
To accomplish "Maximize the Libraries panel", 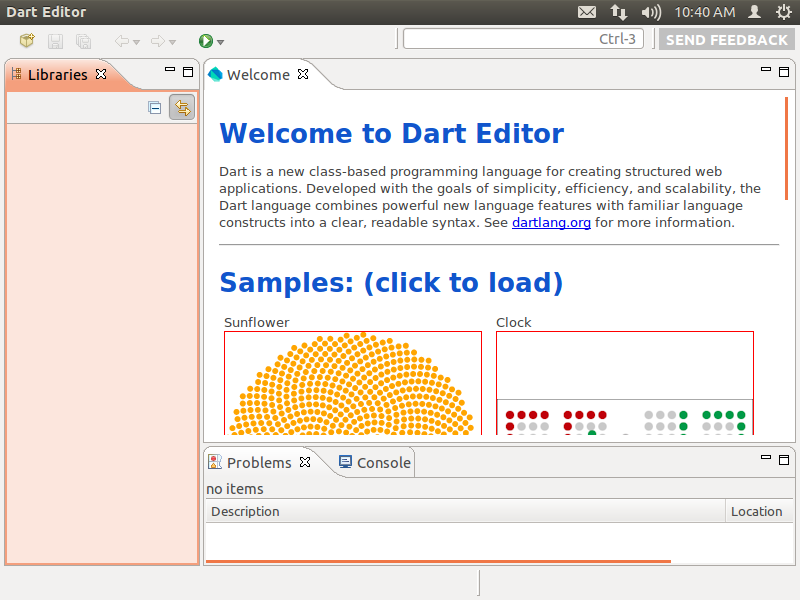I will point(188,72).
